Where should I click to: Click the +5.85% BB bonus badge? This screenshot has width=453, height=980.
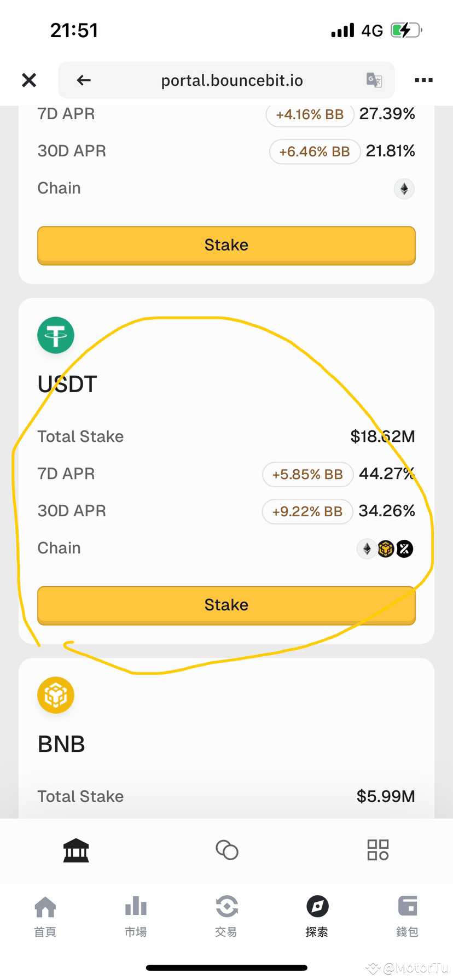pyautogui.click(x=307, y=474)
